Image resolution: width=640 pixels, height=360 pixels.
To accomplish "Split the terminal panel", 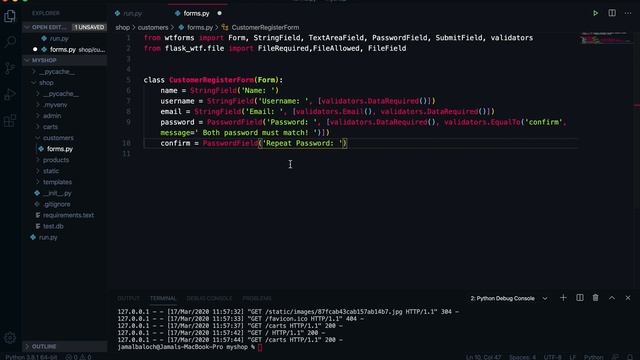I will pyautogui.click(x=580, y=298).
